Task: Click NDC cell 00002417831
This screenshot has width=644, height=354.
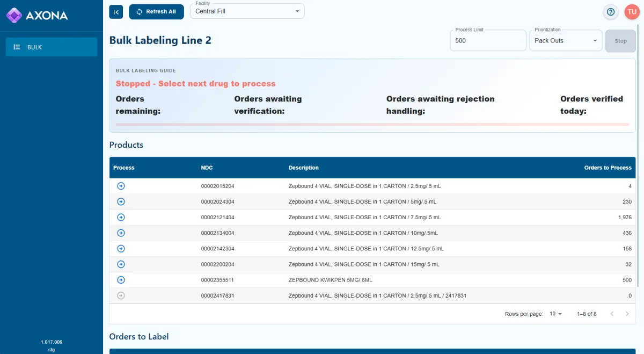Action: 217,296
